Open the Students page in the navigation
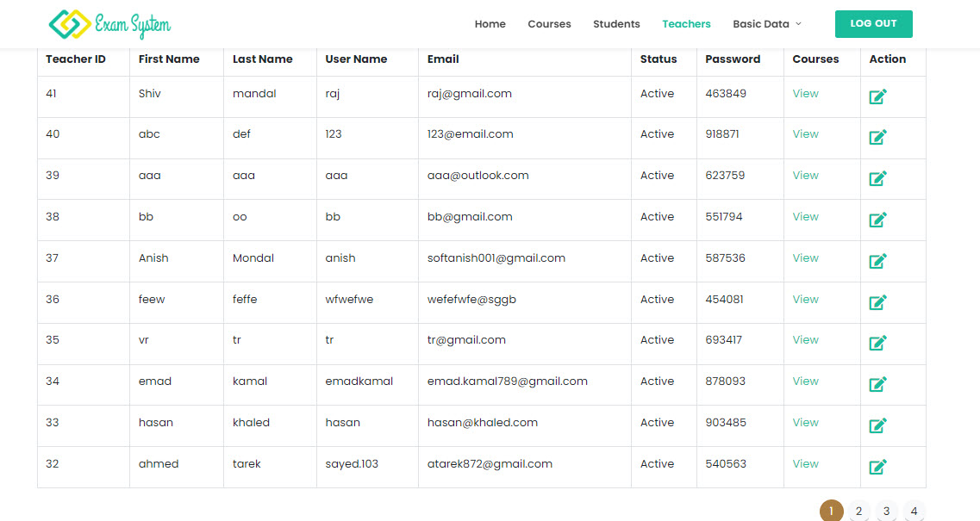980x521 pixels. pyautogui.click(x=616, y=24)
